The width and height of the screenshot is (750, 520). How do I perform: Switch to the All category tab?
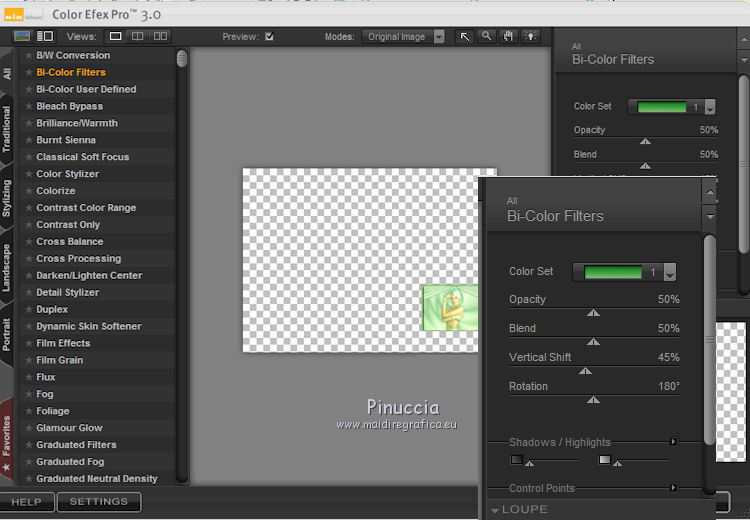7,73
